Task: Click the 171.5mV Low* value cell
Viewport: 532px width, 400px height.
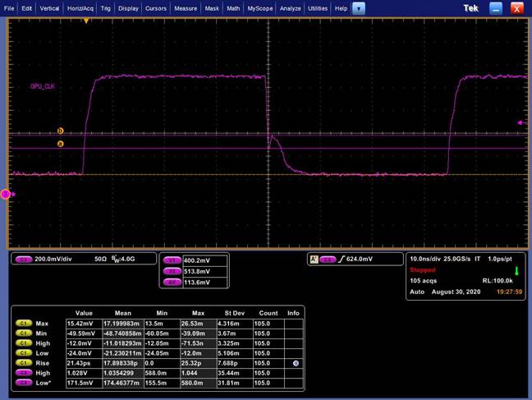Action: pos(84,383)
